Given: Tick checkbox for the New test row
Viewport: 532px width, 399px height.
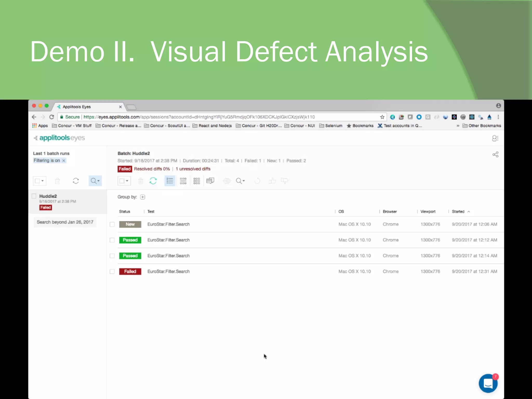Looking at the screenshot, I should [x=112, y=224].
